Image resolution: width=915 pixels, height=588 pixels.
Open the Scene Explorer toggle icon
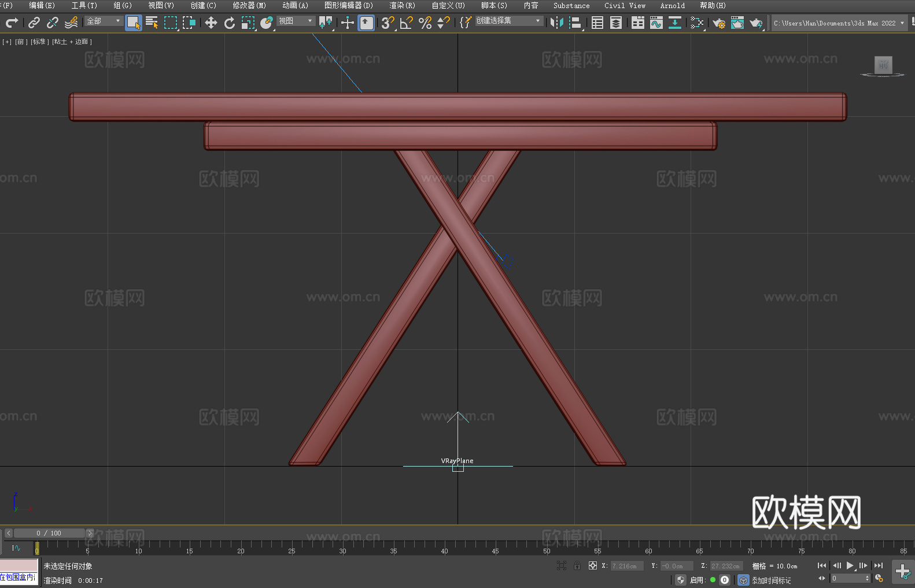(x=597, y=23)
